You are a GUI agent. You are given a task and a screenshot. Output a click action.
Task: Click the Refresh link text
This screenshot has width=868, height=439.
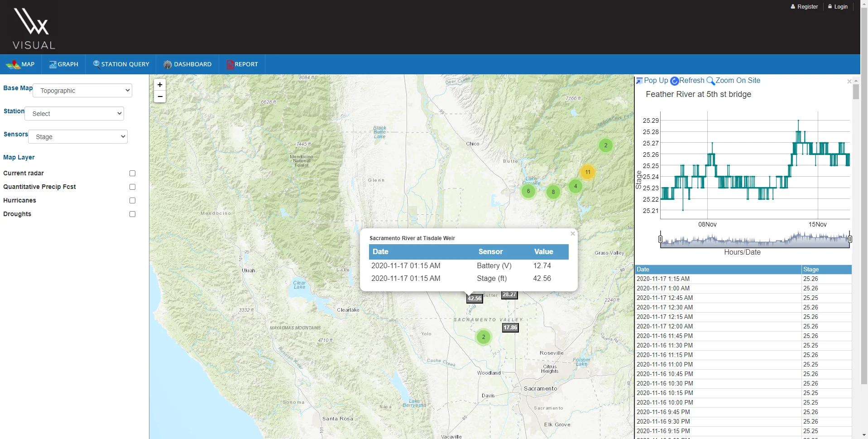(x=691, y=81)
